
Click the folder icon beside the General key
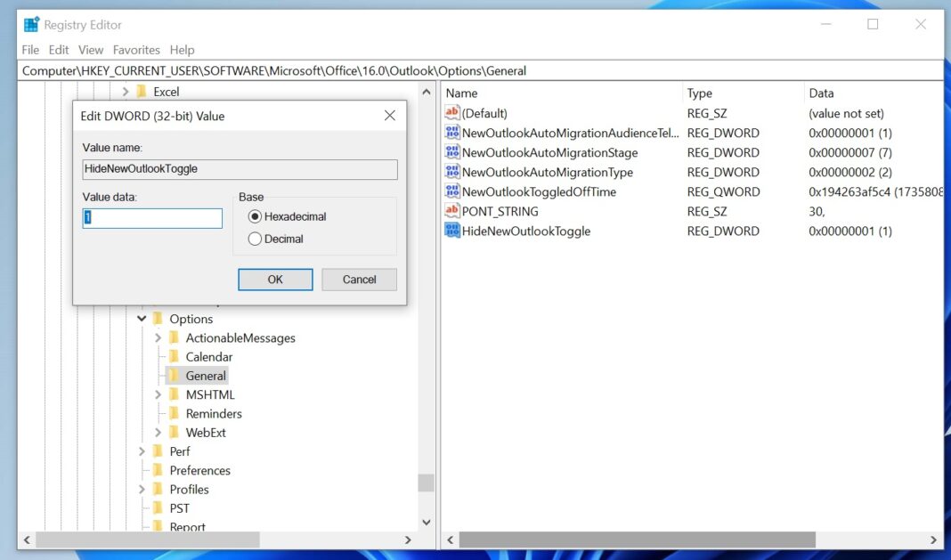(x=175, y=375)
